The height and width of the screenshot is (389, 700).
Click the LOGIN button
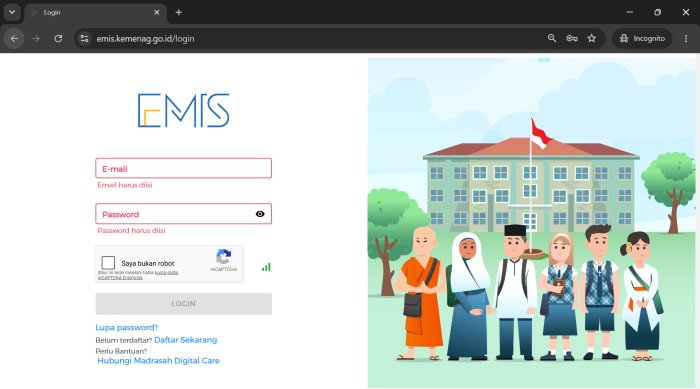click(183, 304)
